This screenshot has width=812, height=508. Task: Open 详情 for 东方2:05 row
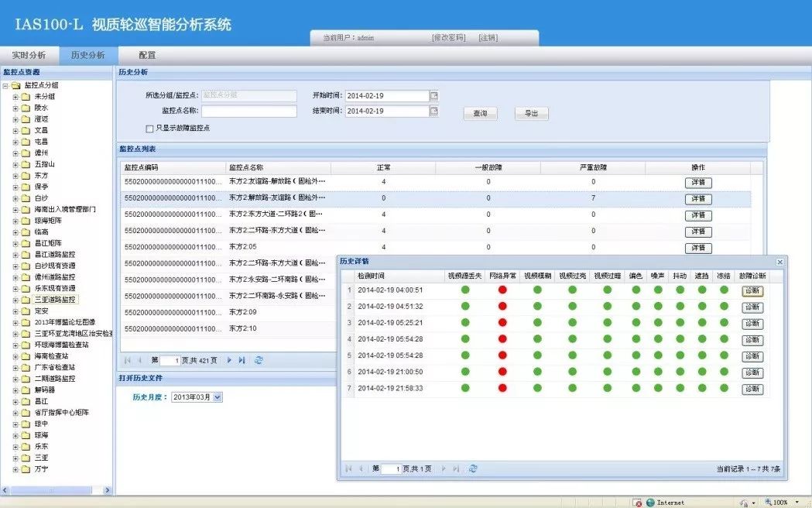(x=698, y=248)
